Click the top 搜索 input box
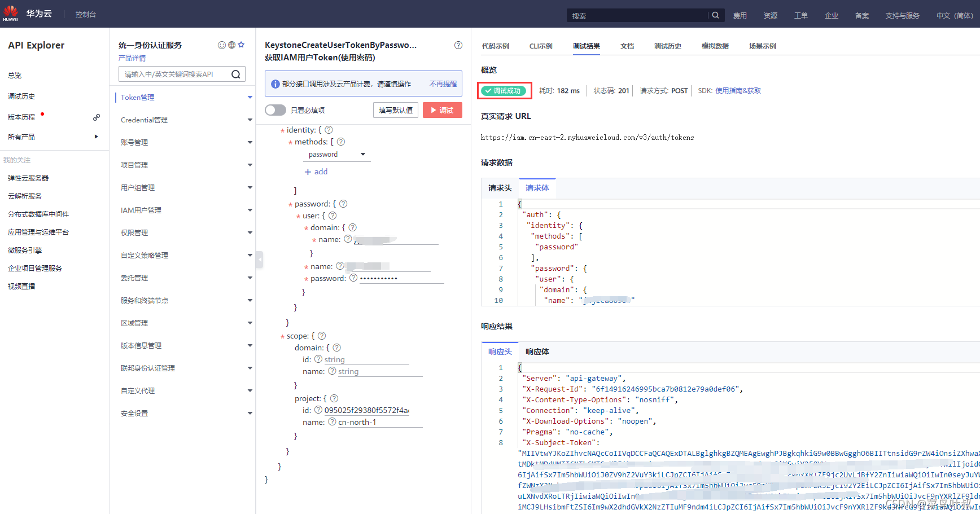The image size is (980, 514). (x=638, y=15)
